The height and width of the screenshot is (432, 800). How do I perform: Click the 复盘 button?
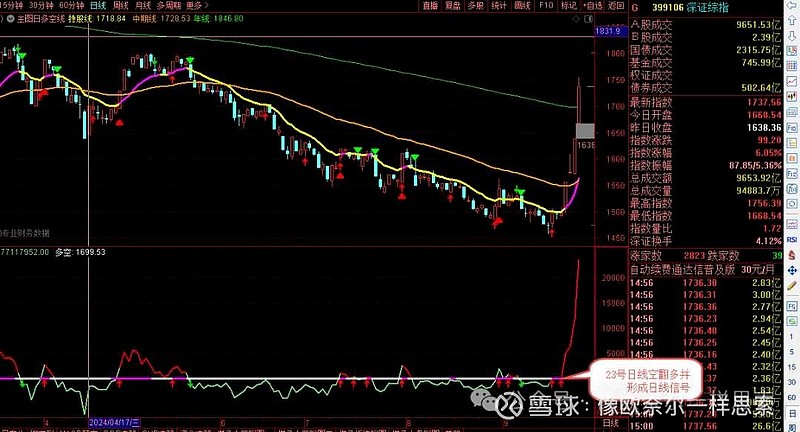click(453, 6)
